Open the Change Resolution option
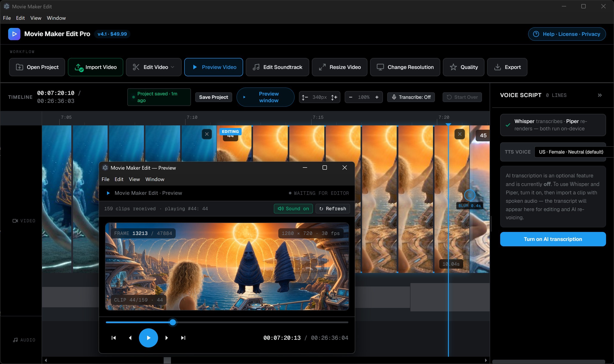 (405, 67)
